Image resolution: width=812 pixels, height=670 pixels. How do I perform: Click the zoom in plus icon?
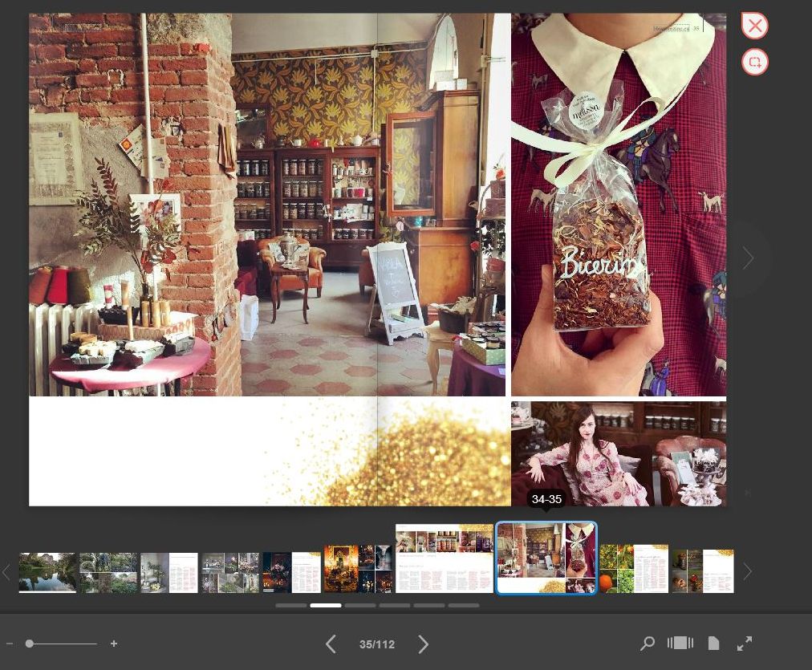click(x=114, y=644)
